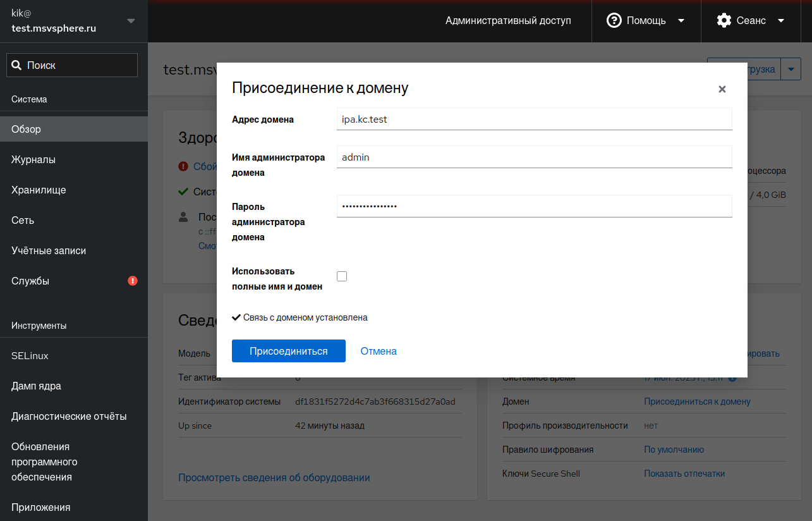Viewport: 812px width, 521px height.
Task: Open the Помощь dropdown menu
Action: tap(646, 21)
